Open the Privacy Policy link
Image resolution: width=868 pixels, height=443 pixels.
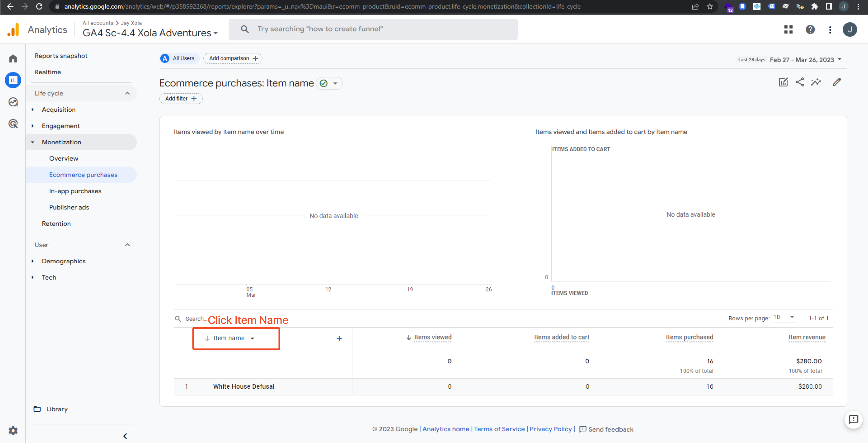(551, 429)
